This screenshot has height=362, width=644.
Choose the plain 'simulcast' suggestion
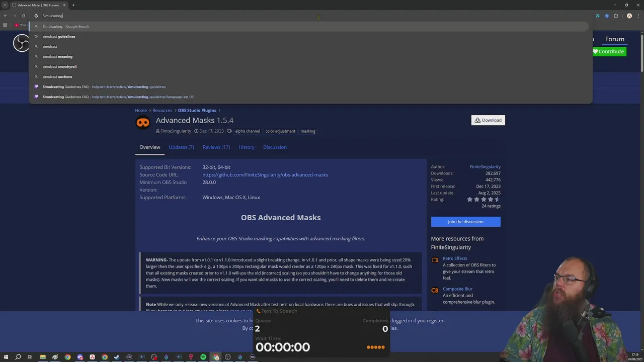pyautogui.click(x=310, y=46)
